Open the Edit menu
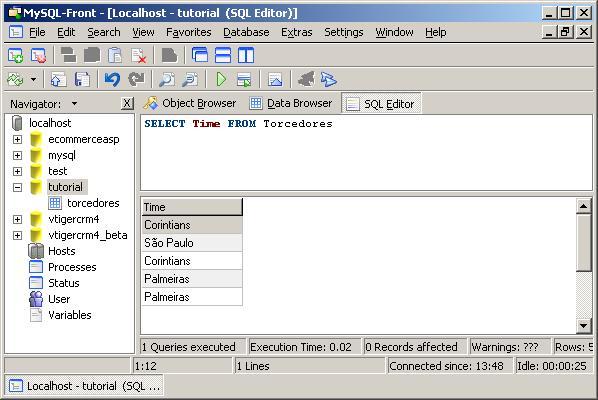The image size is (598, 400). coord(66,32)
